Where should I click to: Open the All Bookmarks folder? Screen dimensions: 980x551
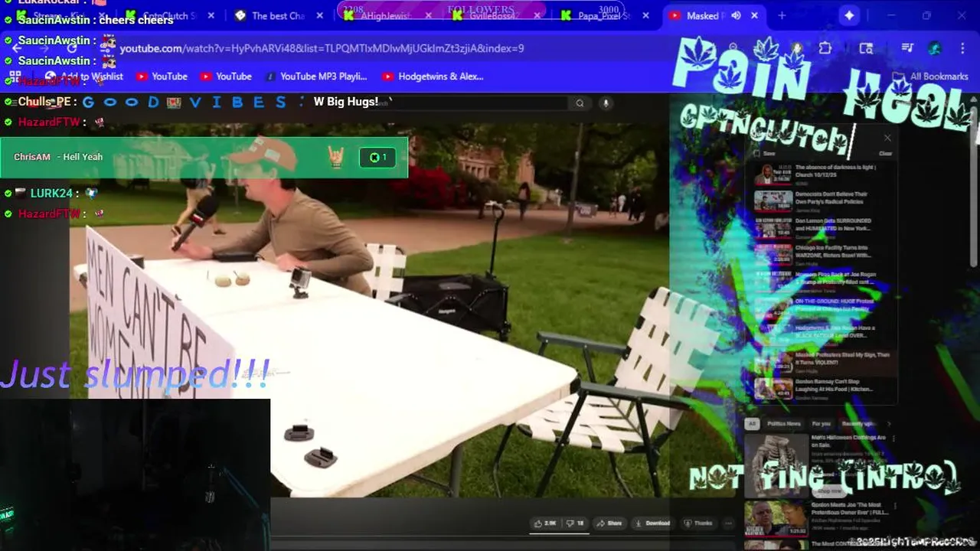932,77
